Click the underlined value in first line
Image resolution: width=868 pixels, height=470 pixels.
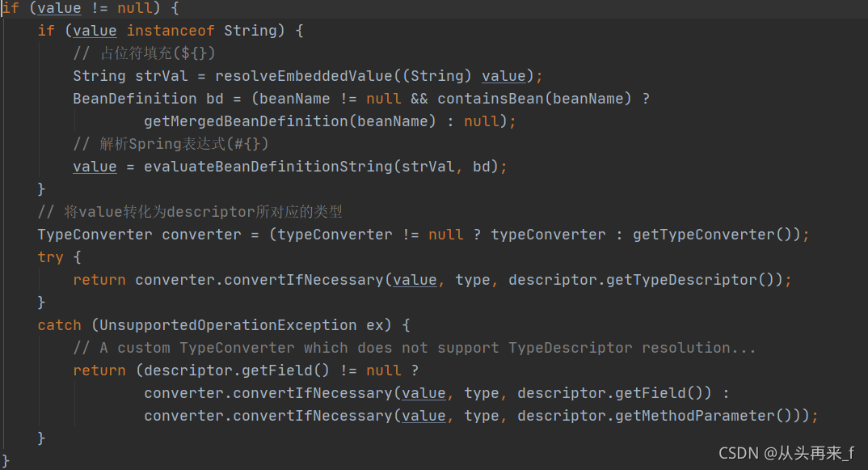point(59,8)
